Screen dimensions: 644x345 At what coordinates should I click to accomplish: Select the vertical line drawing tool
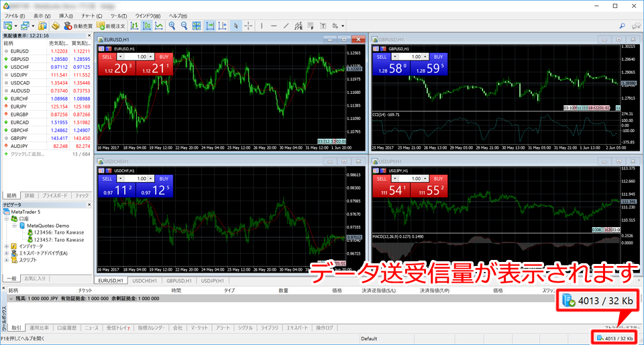tap(261, 26)
